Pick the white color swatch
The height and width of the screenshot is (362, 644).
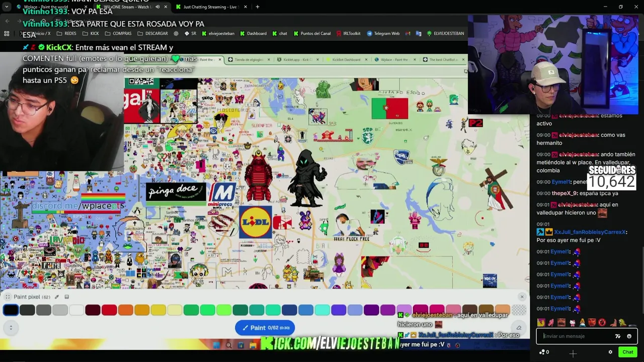[x=76, y=310]
